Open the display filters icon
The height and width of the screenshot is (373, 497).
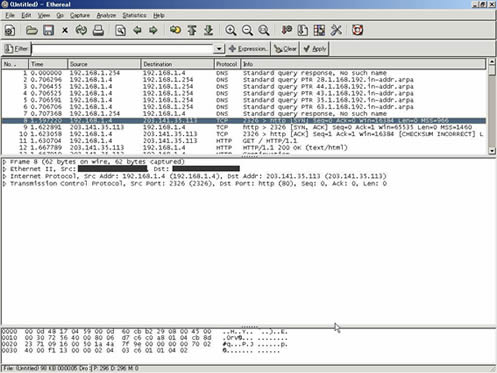(x=303, y=30)
